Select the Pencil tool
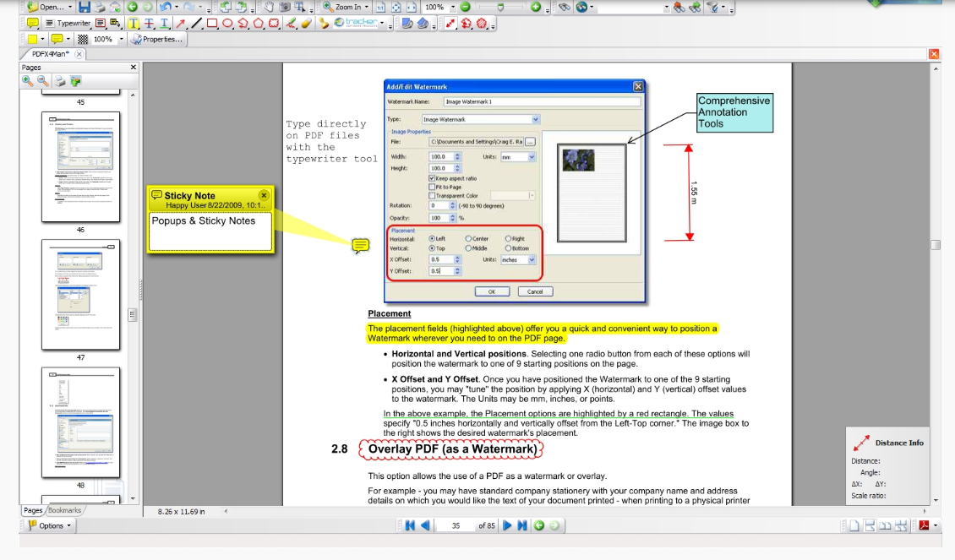The image size is (955, 560). coord(291,23)
